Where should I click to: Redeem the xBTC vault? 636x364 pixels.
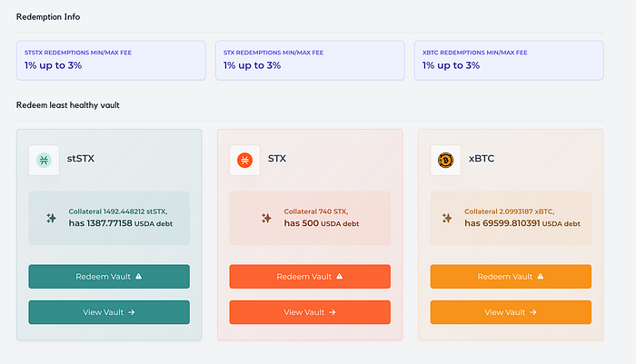coord(511,277)
